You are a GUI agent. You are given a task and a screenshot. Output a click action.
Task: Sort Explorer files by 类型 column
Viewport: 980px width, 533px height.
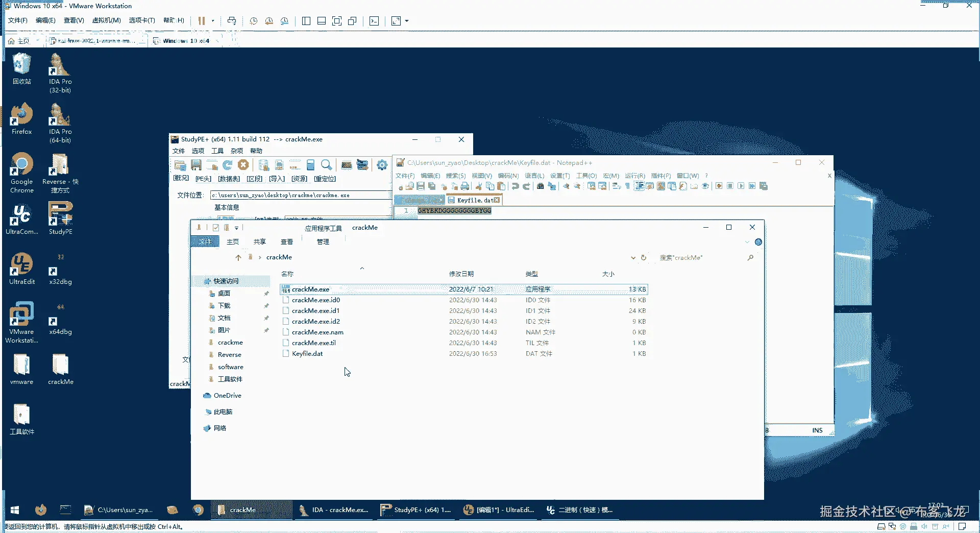[532, 274]
